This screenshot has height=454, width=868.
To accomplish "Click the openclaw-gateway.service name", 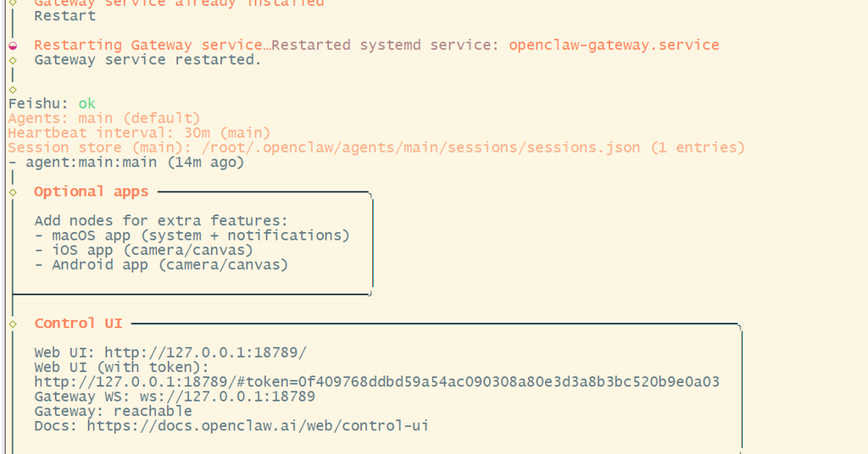I will (x=614, y=45).
